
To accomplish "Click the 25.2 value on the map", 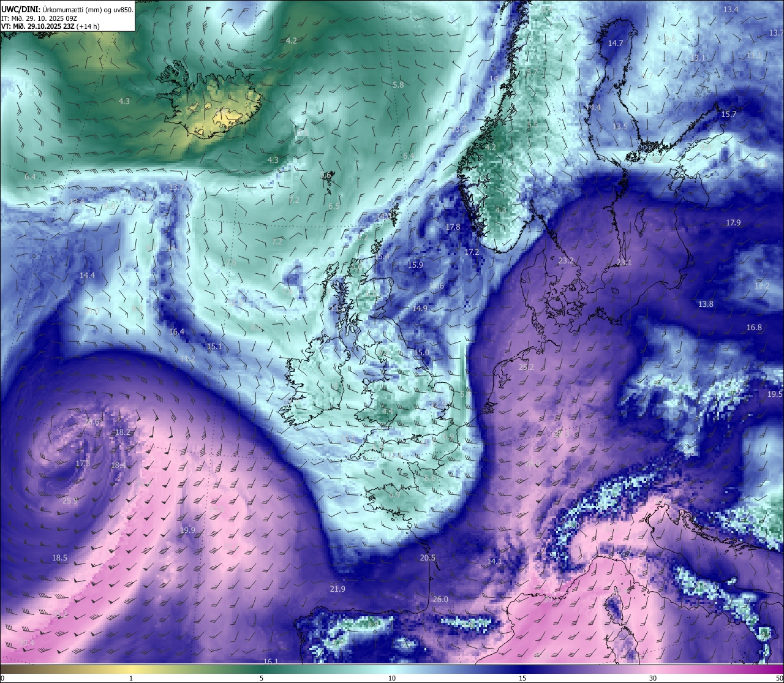I will click(526, 367).
